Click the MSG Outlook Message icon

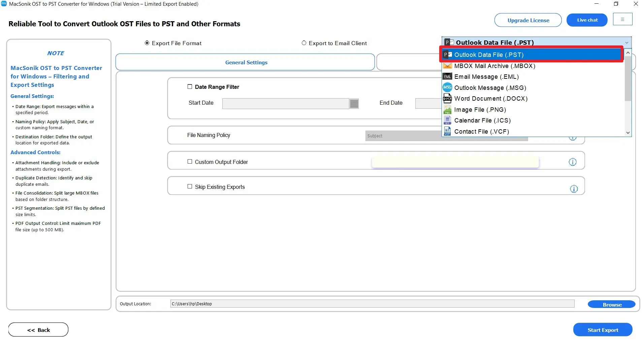point(447,88)
